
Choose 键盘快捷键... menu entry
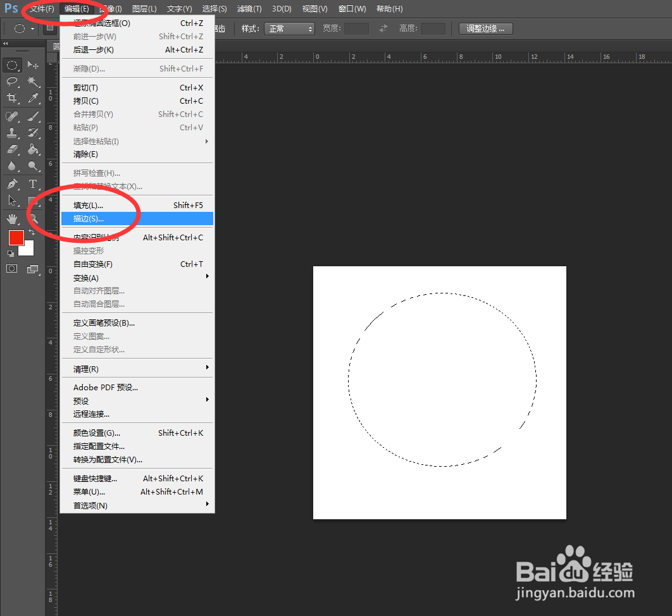tap(137, 479)
